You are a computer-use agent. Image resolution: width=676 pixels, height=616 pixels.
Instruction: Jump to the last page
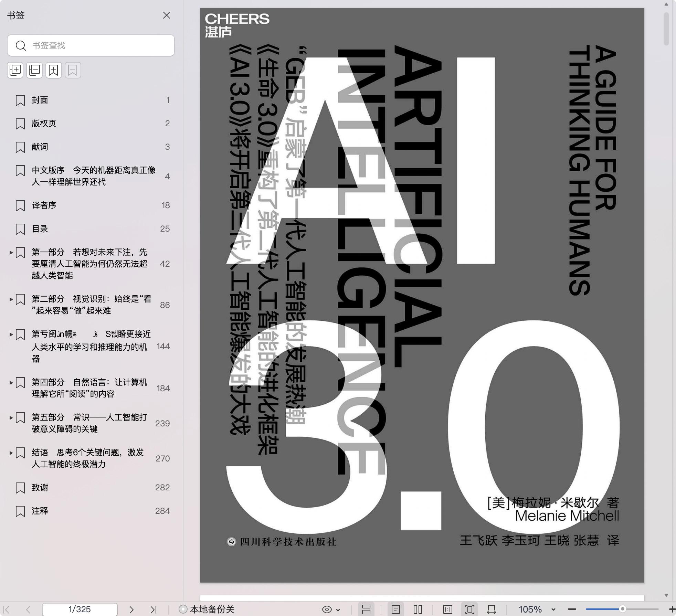pos(154,609)
